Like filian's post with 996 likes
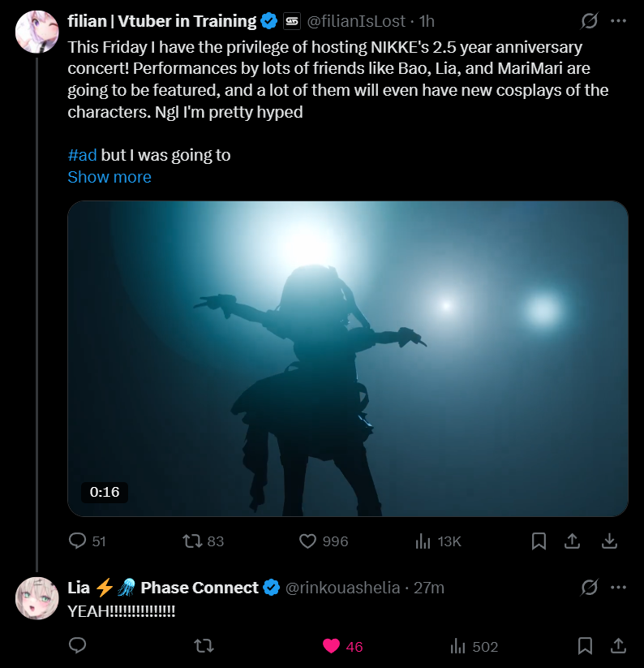Viewport: 644px width, 668px height. coord(307,541)
